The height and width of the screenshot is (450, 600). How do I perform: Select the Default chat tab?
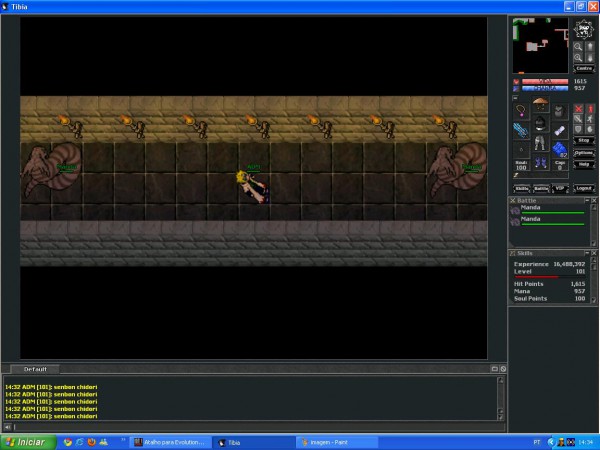(x=35, y=369)
